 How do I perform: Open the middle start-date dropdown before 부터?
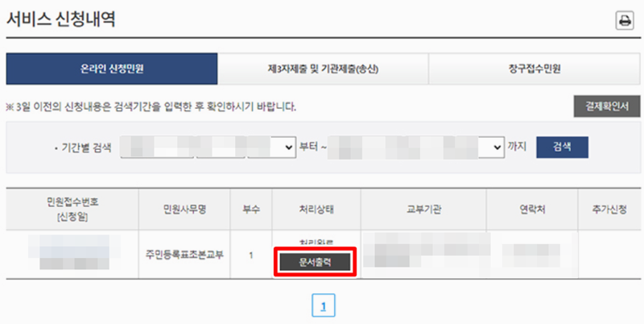pos(221,147)
